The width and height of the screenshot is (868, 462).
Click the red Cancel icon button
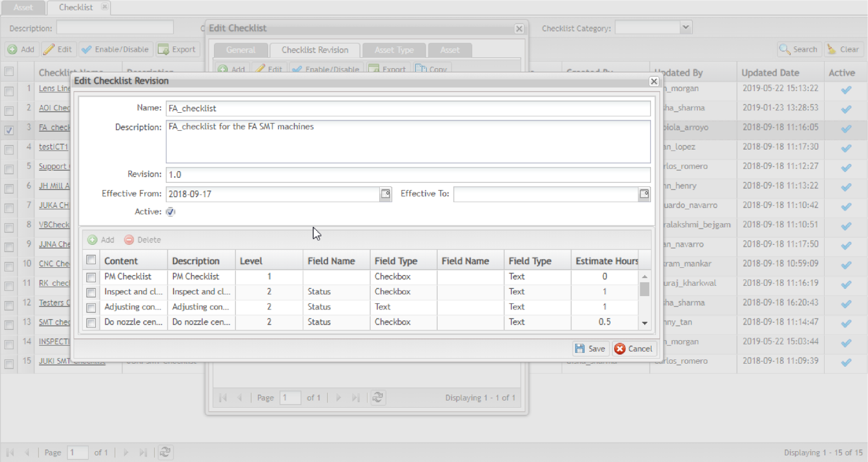pos(634,349)
